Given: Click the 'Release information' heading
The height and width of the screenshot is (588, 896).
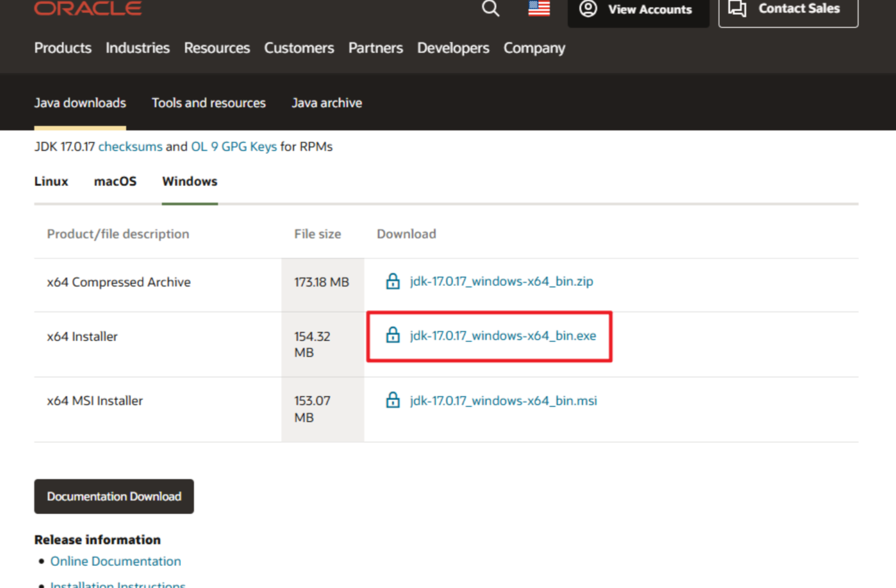Looking at the screenshot, I should 98,540.
